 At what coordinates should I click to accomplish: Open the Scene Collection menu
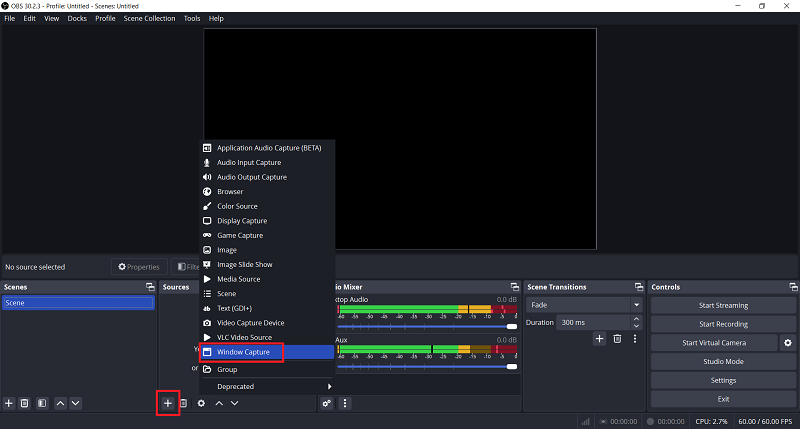click(149, 18)
